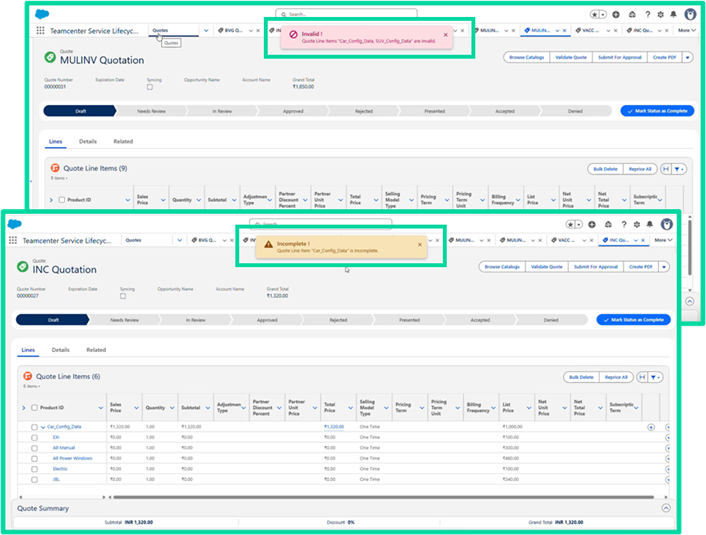The image size is (706, 535).
Task: Open help question mark in MULINV Quotation window
Action: point(647,14)
